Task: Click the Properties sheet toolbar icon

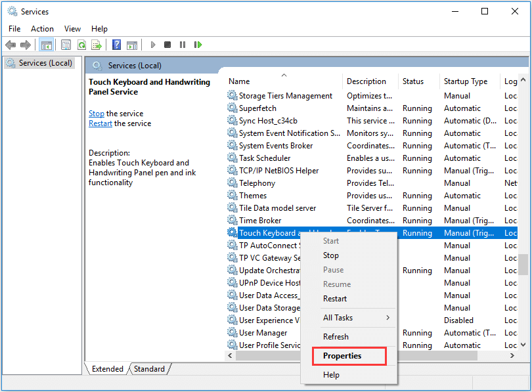Action: pyautogui.click(x=66, y=45)
